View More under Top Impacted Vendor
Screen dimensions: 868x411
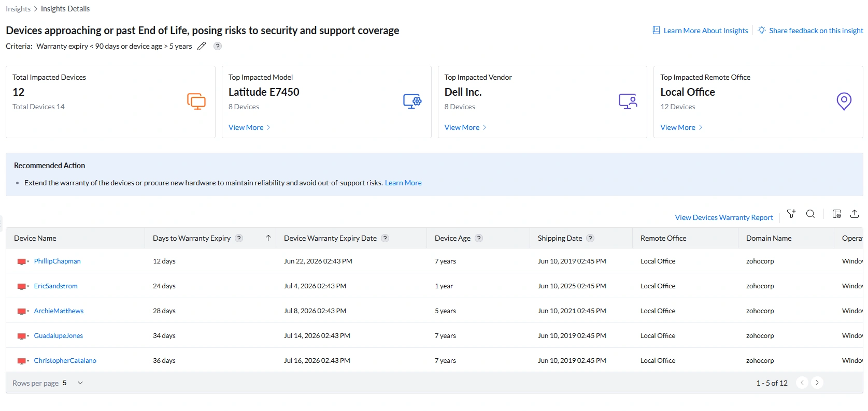click(465, 127)
